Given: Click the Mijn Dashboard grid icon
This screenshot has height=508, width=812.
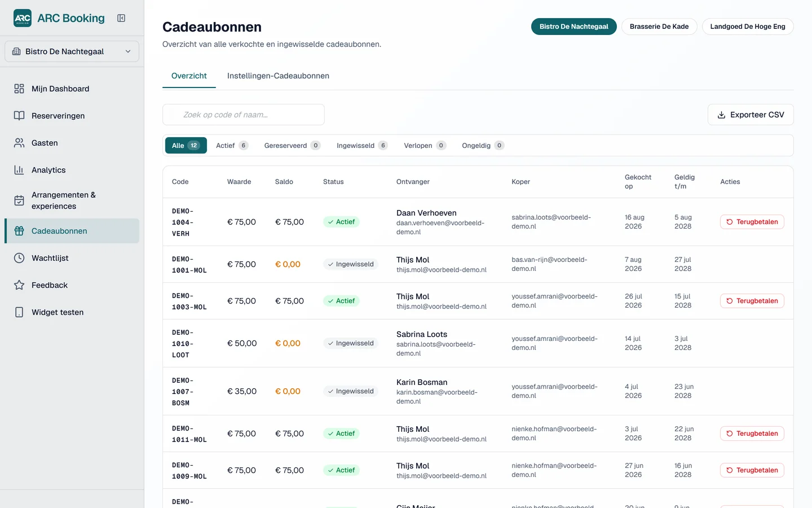Looking at the screenshot, I should 19,89.
